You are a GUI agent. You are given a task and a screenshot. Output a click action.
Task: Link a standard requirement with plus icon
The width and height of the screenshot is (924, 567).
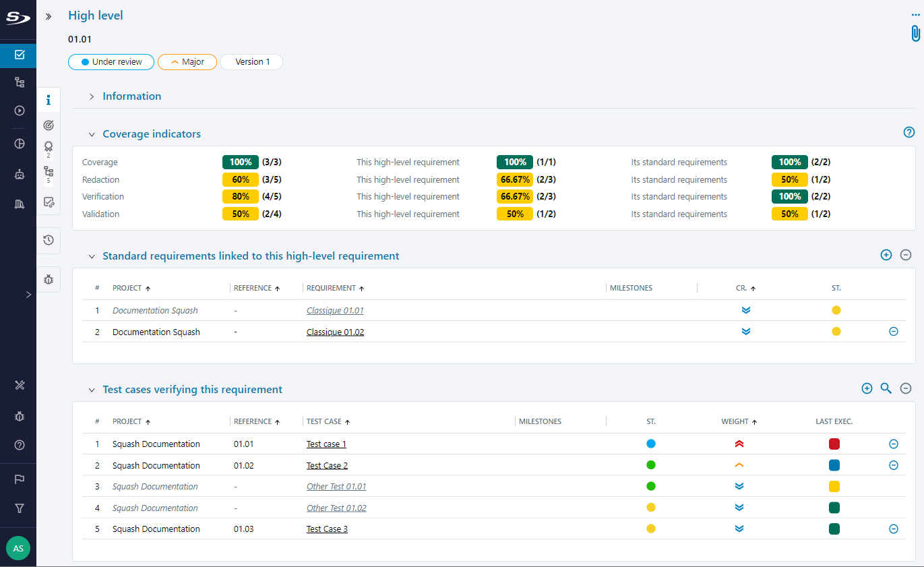coord(886,255)
